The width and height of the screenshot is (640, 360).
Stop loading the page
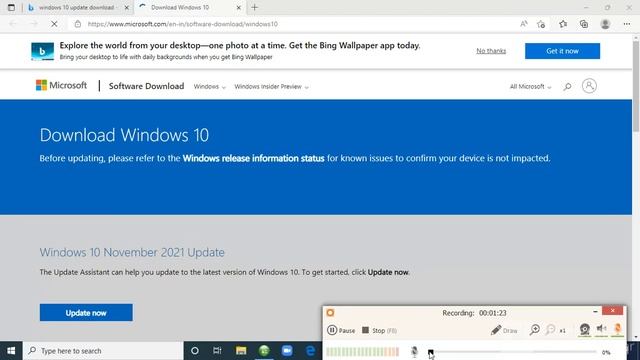pos(54,24)
